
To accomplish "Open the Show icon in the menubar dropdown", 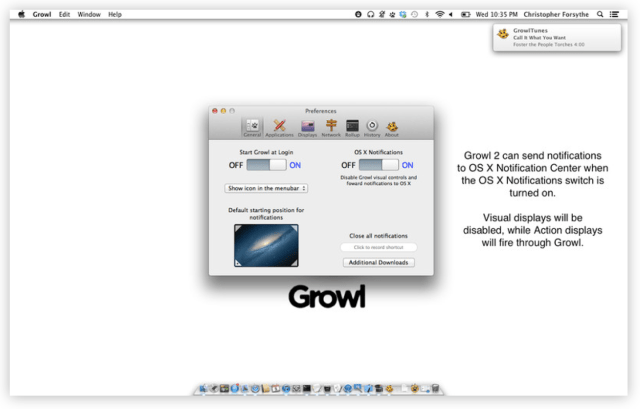I will click(x=266, y=188).
